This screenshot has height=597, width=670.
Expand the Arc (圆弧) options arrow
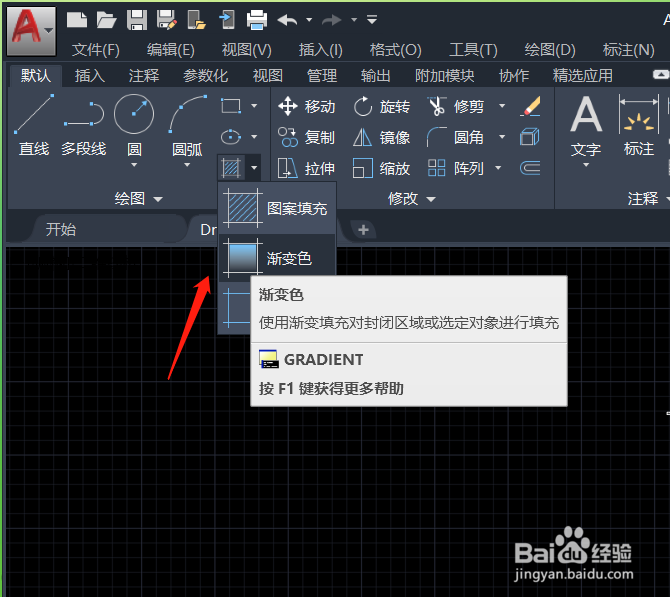click(x=187, y=165)
